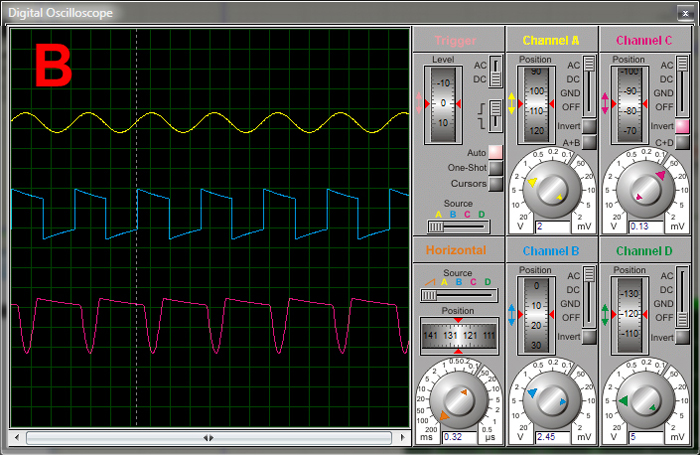Enable One-Shot trigger mode
The image size is (700, 455).
tap(495, 168)
